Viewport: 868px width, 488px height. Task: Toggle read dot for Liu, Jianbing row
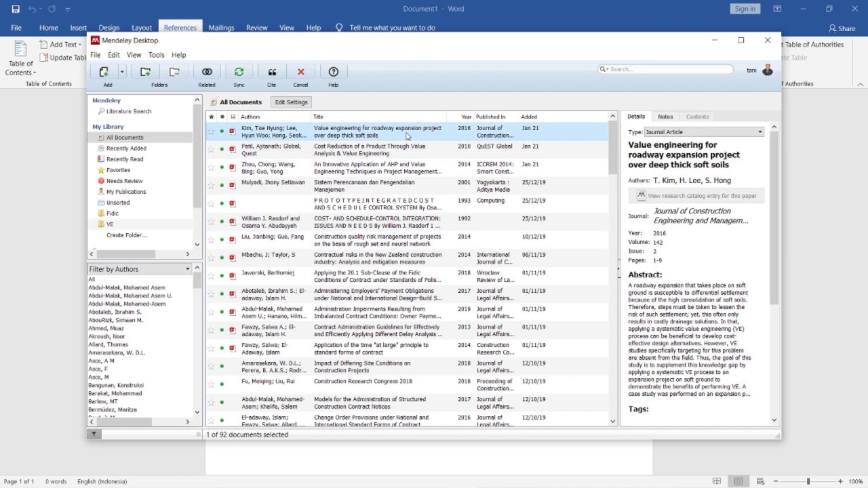tap(222, 239)
